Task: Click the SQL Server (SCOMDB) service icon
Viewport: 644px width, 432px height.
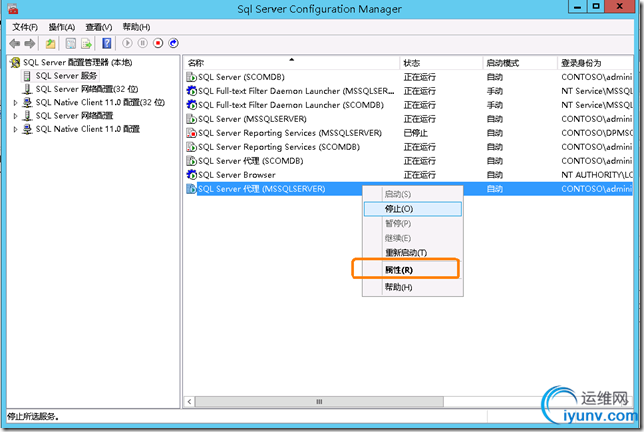Action: point(191,77)
